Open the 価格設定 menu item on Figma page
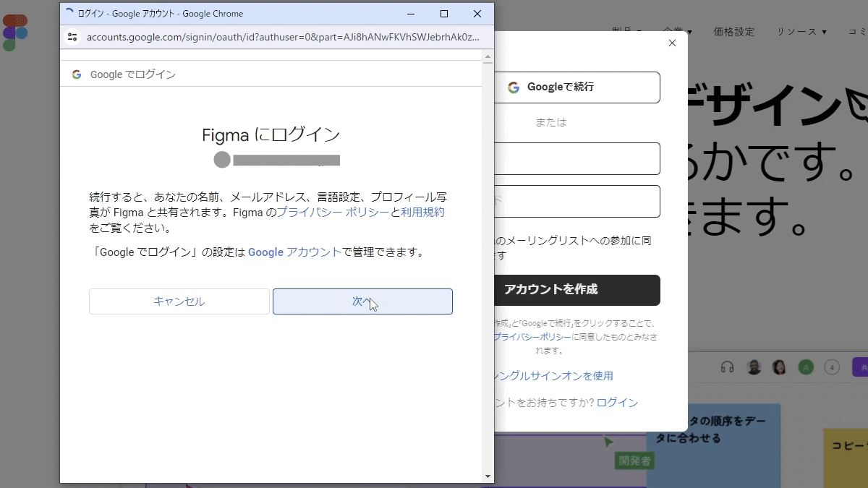The image size is (868, 488). pos(733,32)
